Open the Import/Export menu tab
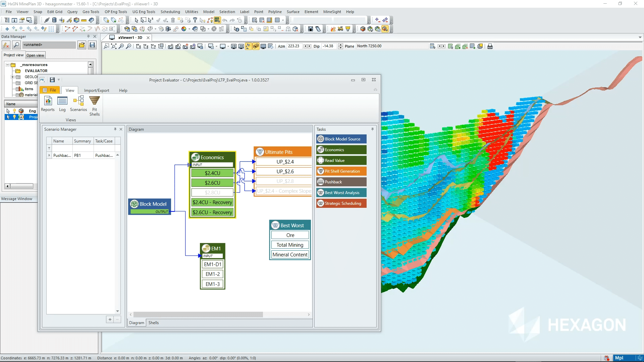The height and width of the screenshot is (362, 644). [x=96, y=90]
